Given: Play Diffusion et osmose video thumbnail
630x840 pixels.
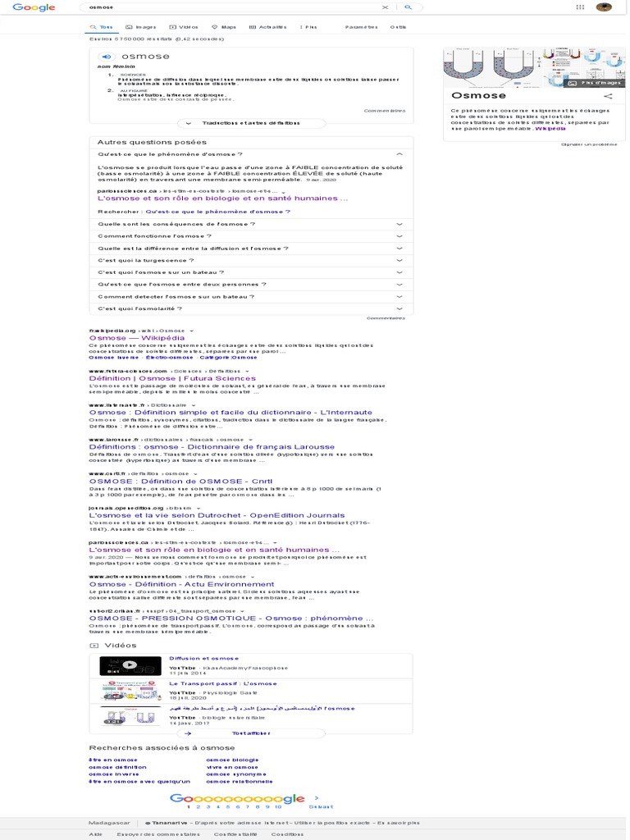Looking at the screenshot, I should point(130,665).
